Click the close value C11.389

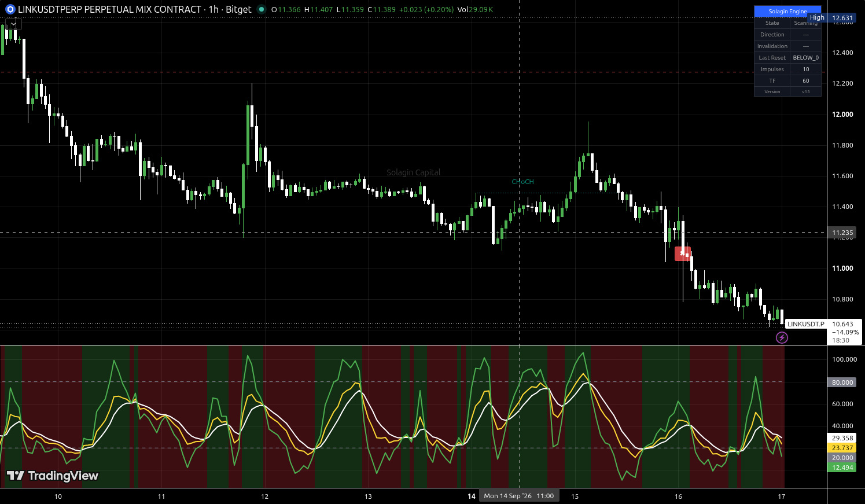pyautogui.click(x=381, y=9)
